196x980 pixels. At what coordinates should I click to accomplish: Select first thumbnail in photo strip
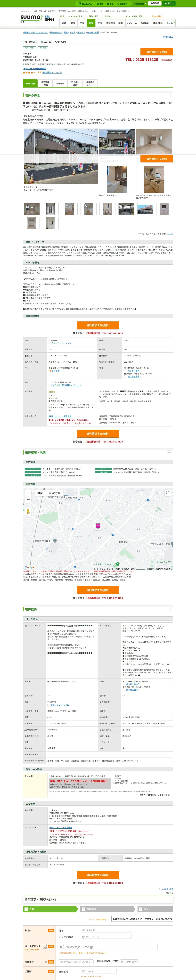(x=32, y=209)
